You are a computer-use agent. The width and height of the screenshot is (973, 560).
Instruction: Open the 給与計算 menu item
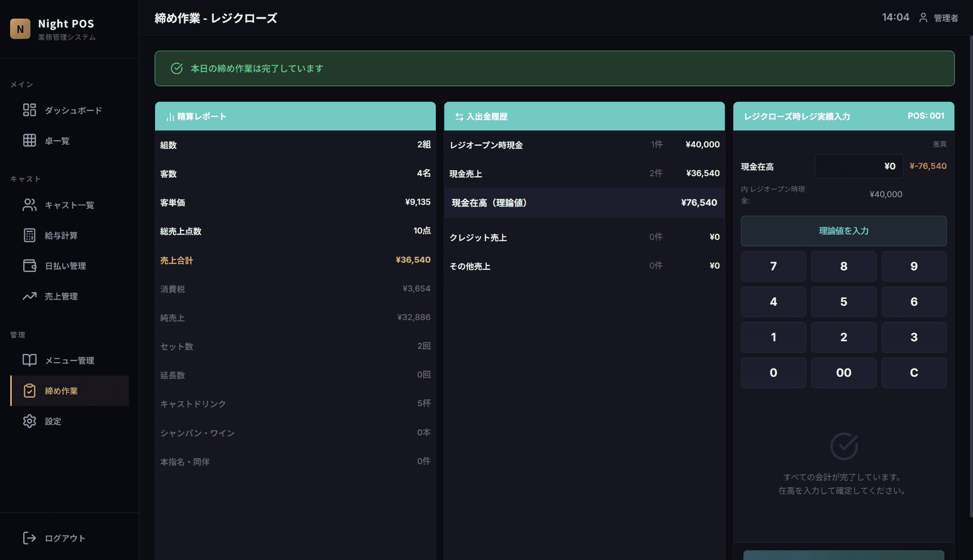click(x=69, y=235)
